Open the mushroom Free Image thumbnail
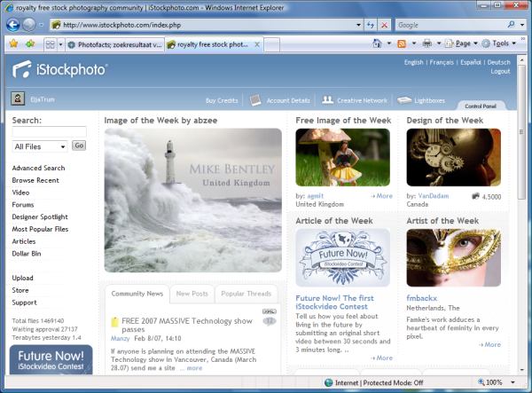 click(x=342, y=157)
